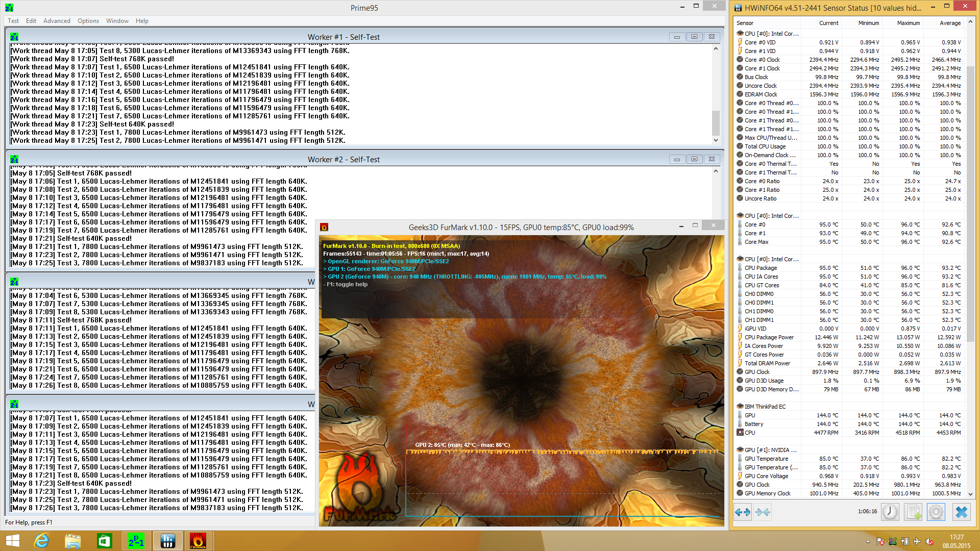Select the Core Max temperature row
This screenshot has width=980, height=551.
pyautogui.click(x=850, y=242)
